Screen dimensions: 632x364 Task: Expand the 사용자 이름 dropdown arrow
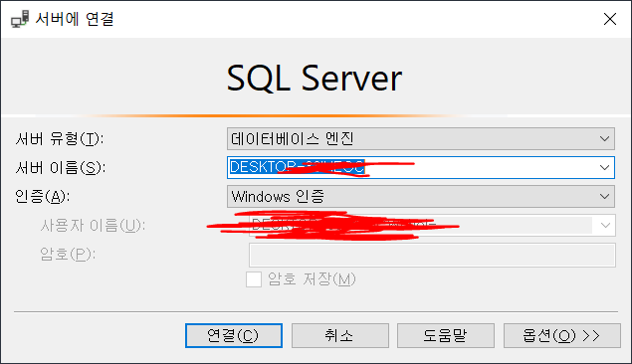coord(605,225)
